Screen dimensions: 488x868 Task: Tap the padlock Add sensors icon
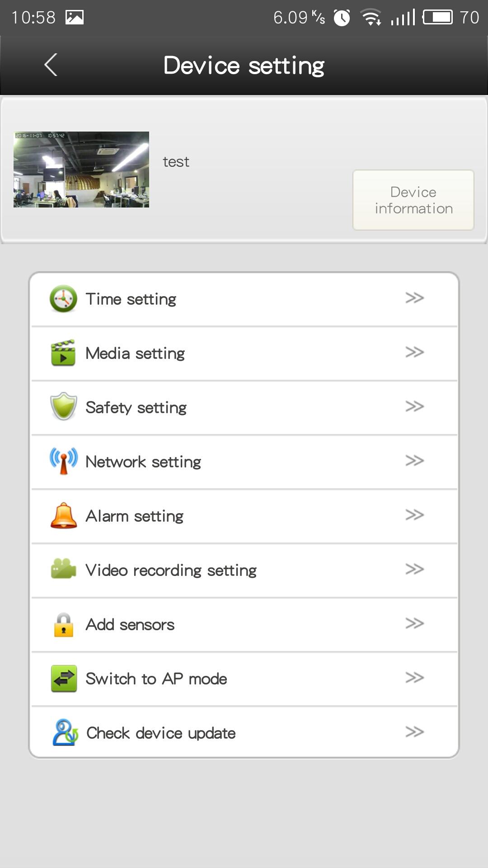pos(63,625)
